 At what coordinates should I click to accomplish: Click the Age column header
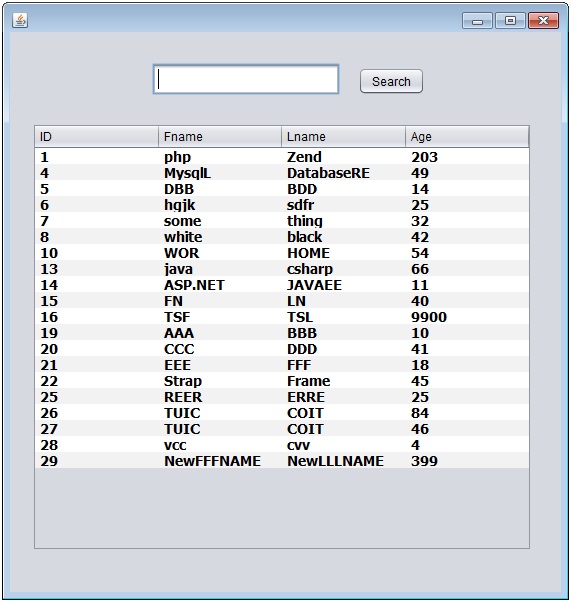coord(467,137)
